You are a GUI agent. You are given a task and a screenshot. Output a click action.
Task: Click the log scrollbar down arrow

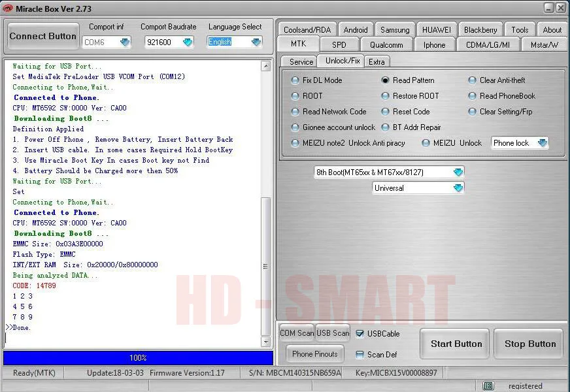coord(266,342)
